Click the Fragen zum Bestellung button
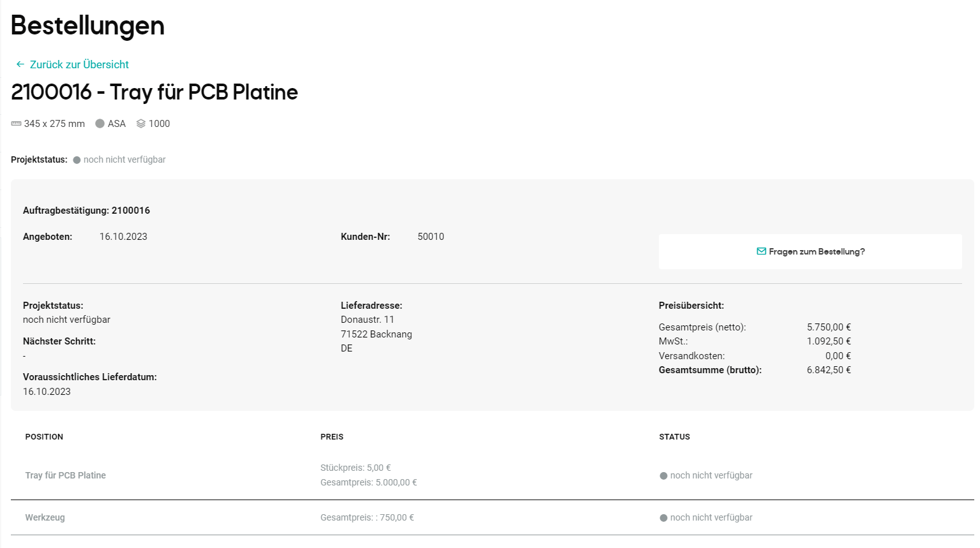 point(810,251)
